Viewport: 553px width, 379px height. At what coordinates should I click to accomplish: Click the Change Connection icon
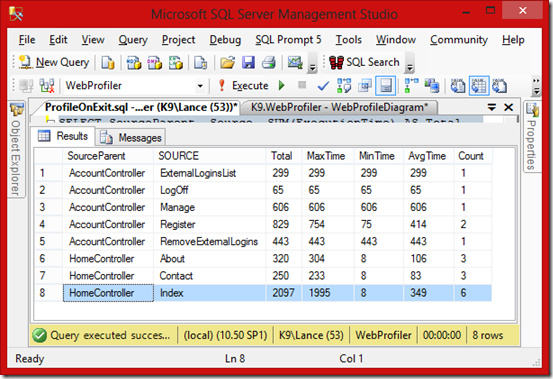[x=47, y=86]
